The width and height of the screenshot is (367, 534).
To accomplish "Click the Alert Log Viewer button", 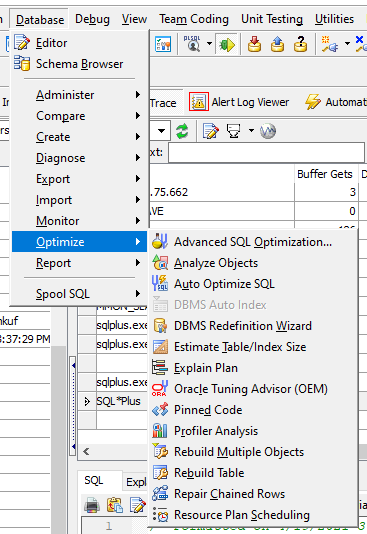I will tap(239, 102).
